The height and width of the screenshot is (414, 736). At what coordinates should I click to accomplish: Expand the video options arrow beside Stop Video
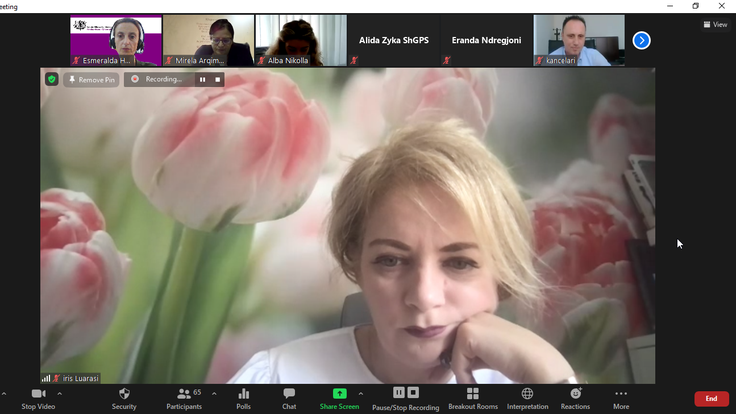pos(60,394)
